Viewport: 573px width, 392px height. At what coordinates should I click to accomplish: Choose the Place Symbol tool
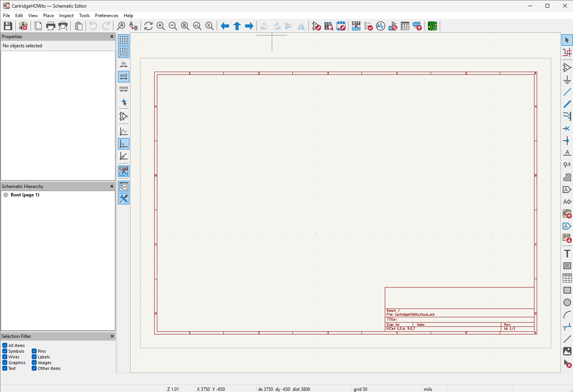[x=567, y=67]
